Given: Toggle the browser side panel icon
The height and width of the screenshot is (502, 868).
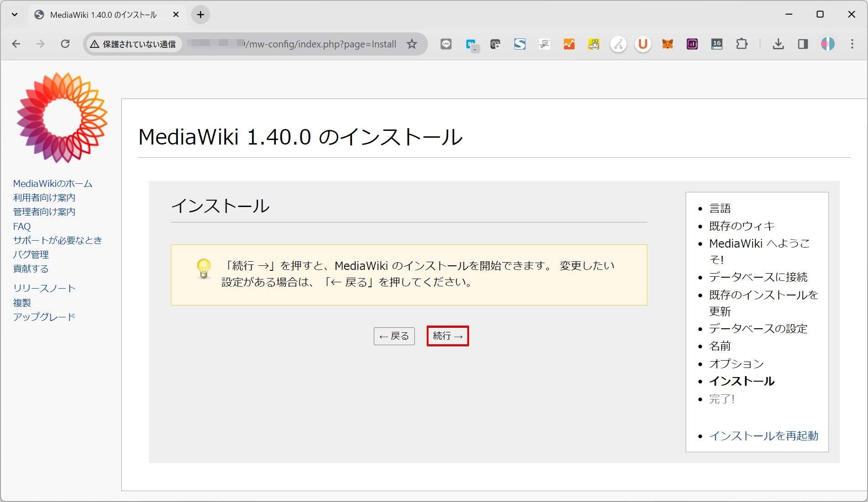Looking at the screenshot, I should pos(803,44).
